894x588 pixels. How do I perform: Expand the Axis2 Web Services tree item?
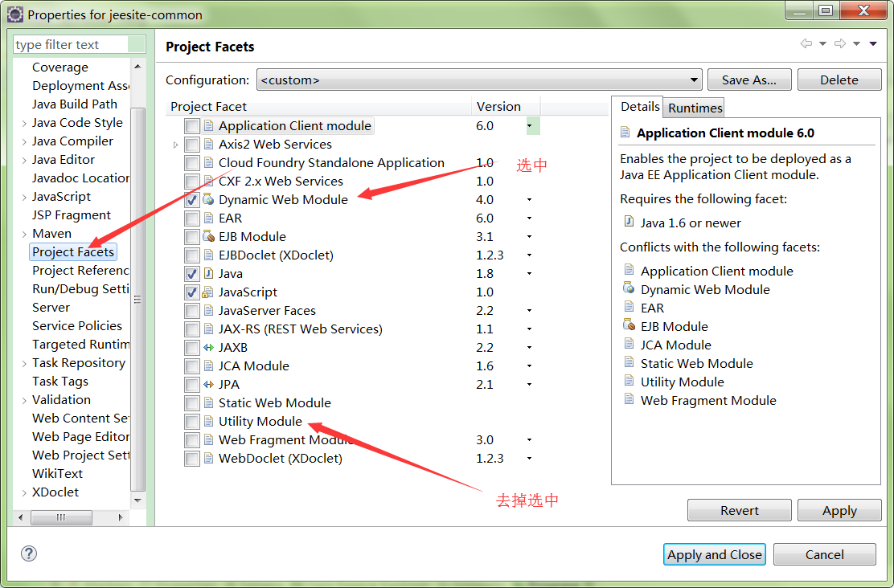click(x=177, y=145)
